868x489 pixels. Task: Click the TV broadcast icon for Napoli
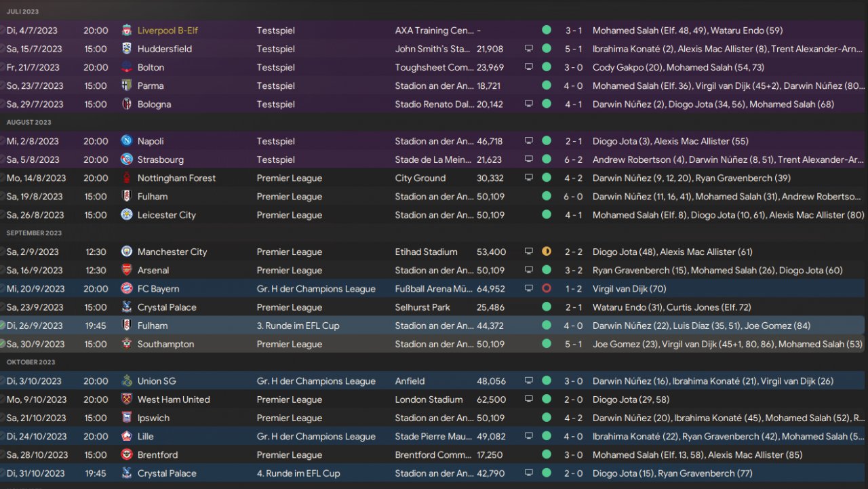[529, 141]
